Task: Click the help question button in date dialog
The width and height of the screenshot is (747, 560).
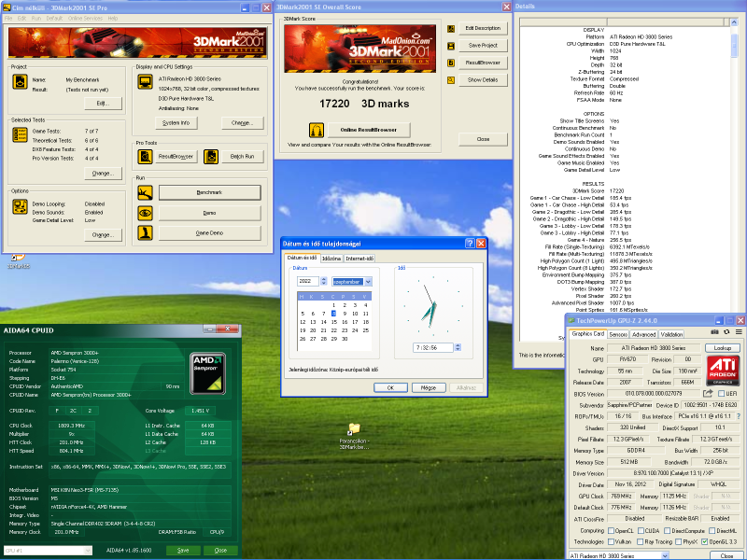Action: 470,244
